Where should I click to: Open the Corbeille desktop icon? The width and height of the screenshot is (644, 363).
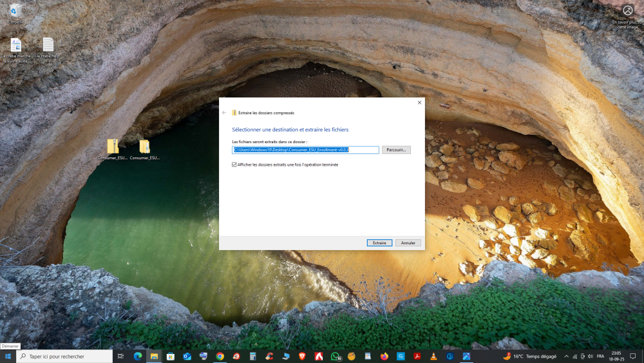click(15, 12)
